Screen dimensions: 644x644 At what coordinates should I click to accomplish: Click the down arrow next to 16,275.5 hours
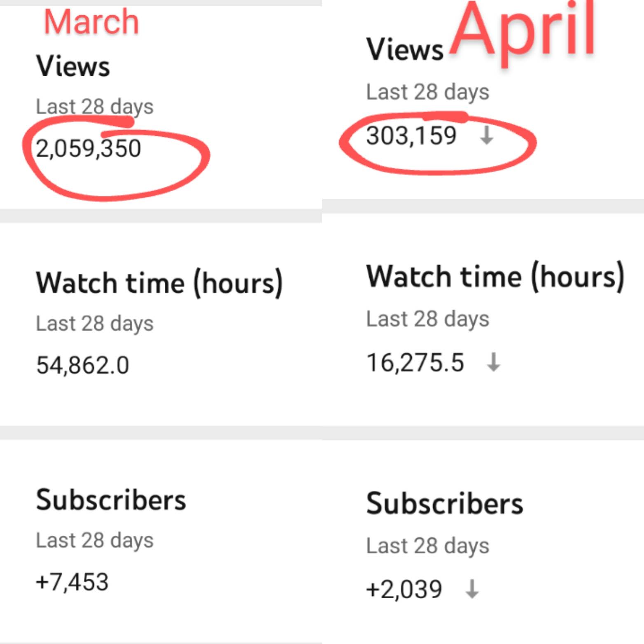point(493,362)
